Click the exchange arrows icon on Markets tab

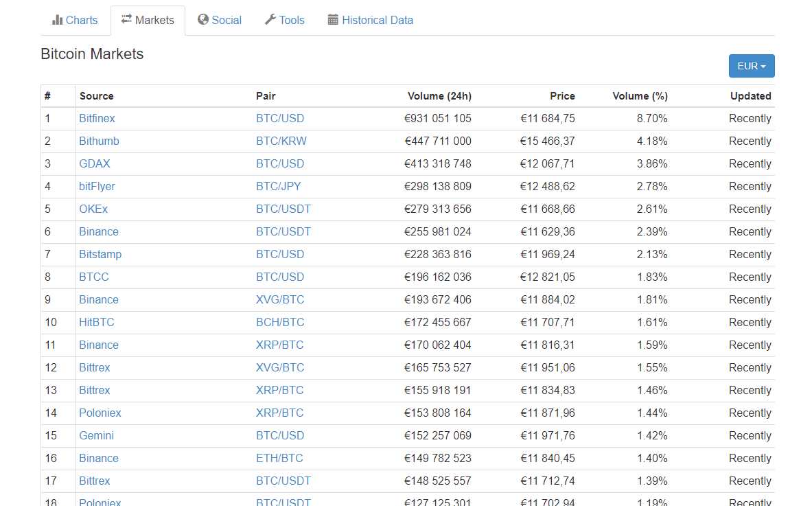126,19
